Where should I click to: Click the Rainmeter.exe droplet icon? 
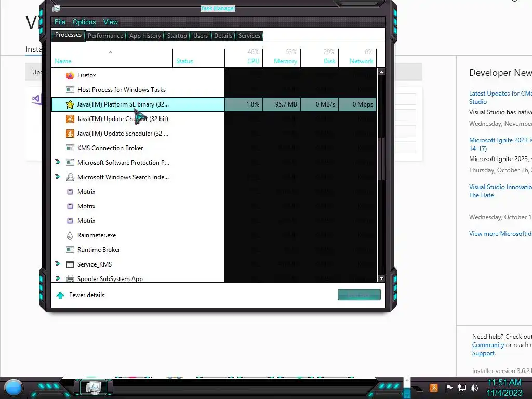point(70,235)
